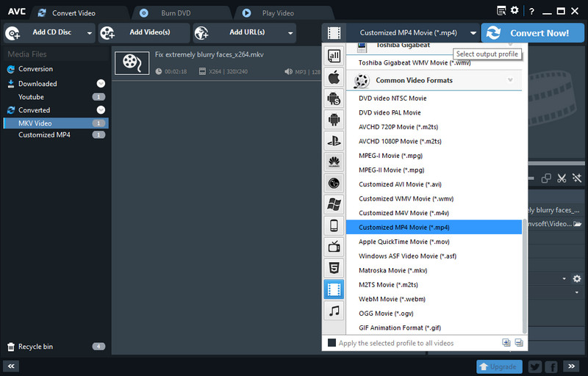
Task: Click the Upgrade button
Action: (x=499, y=366)
